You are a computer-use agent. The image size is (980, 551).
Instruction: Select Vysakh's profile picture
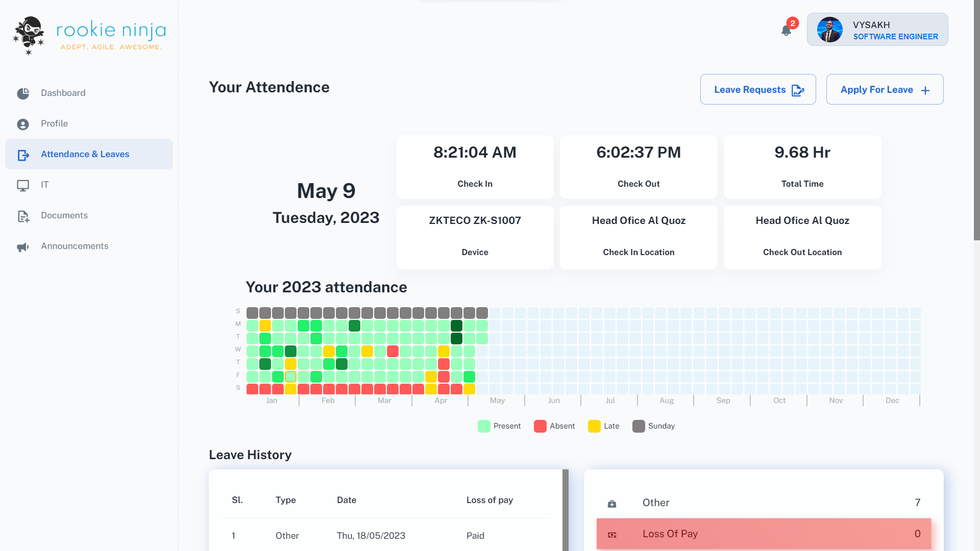[x=830, y=30]
